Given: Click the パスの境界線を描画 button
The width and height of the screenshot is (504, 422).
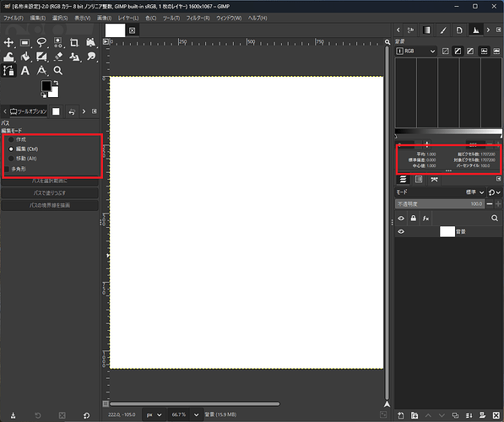Looking at the screenshot, I should (x=50, y=205).
